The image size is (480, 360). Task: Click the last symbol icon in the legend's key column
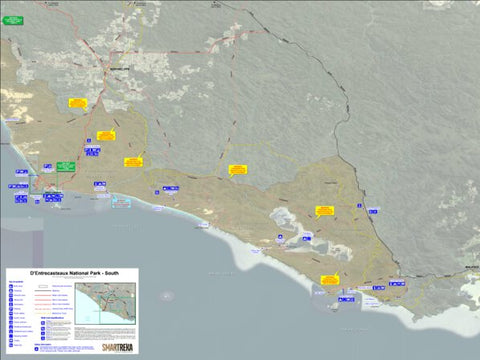pyautogui.click(x=11, y=345)
